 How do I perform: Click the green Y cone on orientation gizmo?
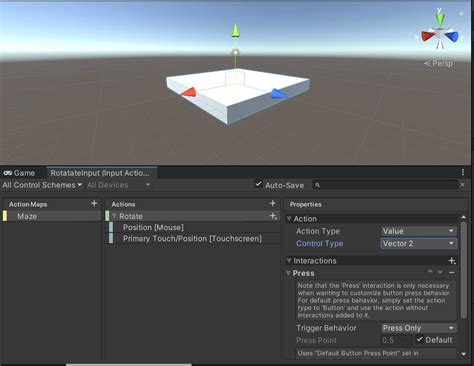point(440,20)
